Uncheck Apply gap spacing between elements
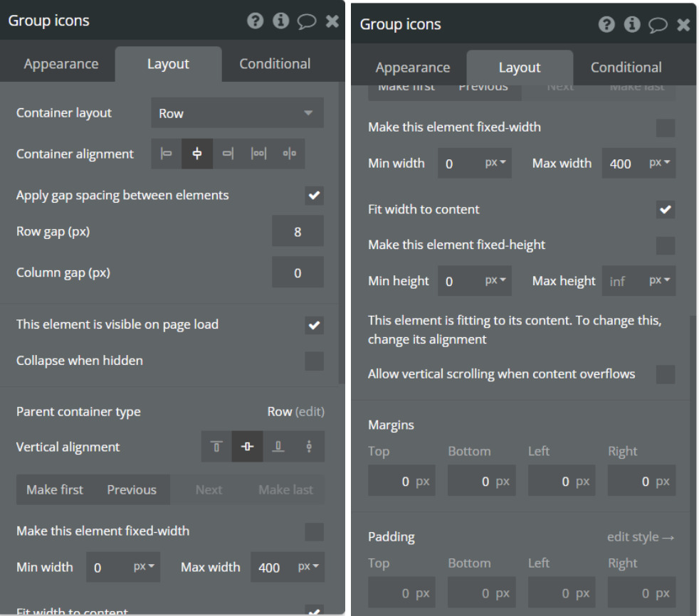 coord(314,196)
